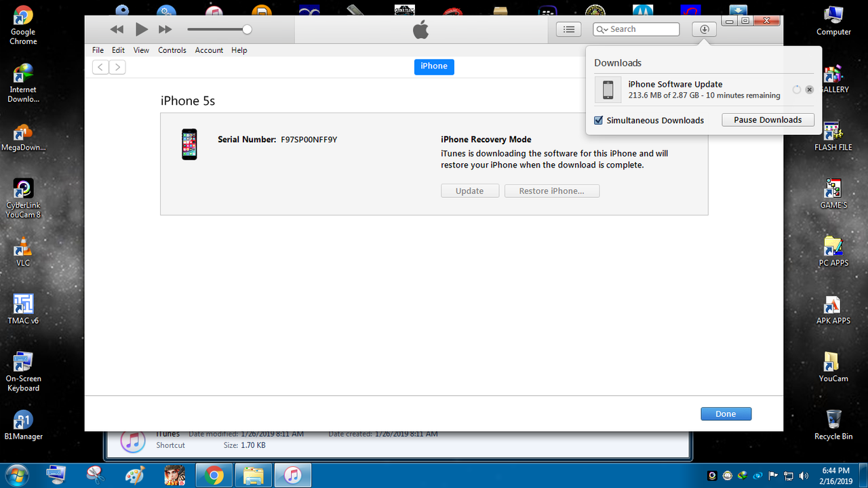
Task: Open Windows Explorer taskbar icon
Action: click(x=254, y=476)
